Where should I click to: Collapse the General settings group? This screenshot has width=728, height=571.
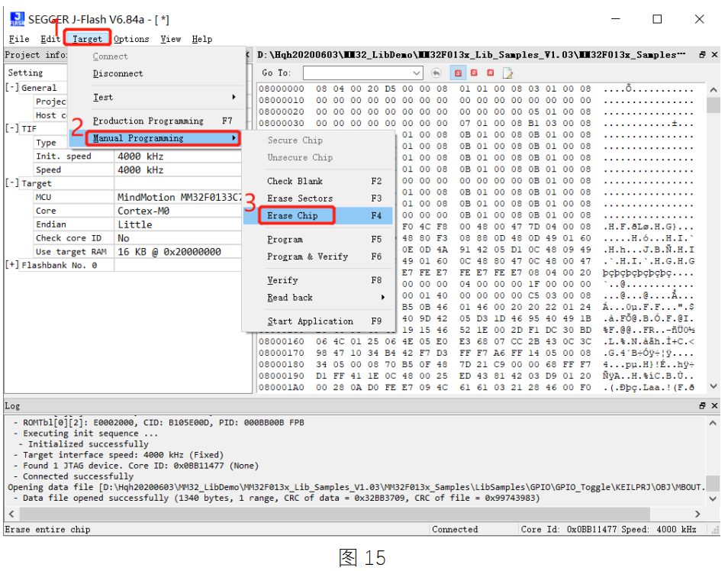pyautogui.click(x=12, y=87)
